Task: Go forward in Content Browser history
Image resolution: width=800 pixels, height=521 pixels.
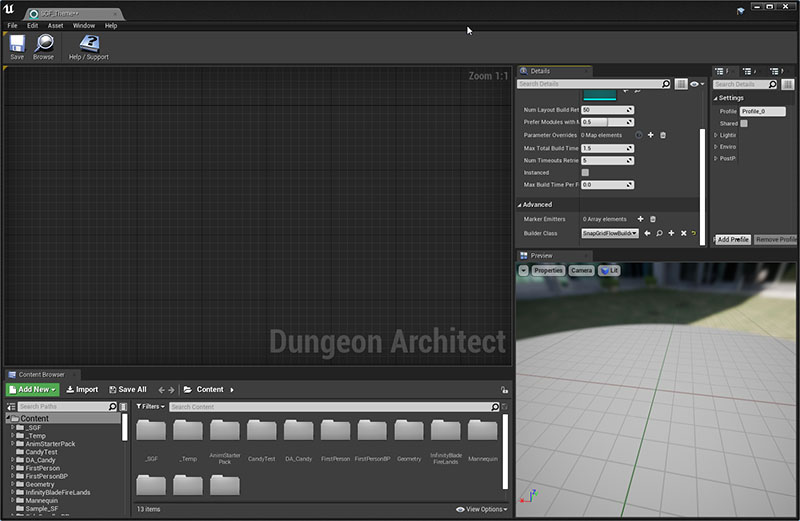Action: click(171, 390)
